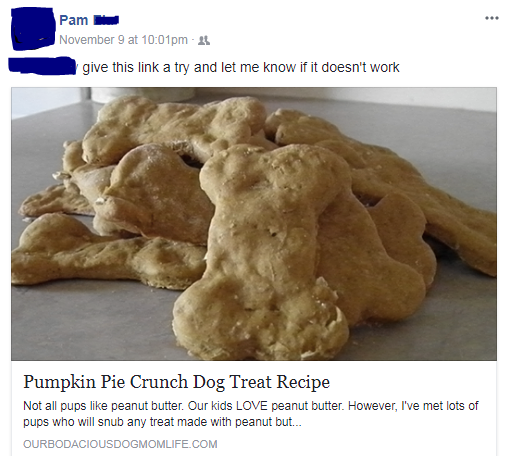Click the white container behind the treats
Viewport: 506px width, 456px height.
tap(142, 94)
